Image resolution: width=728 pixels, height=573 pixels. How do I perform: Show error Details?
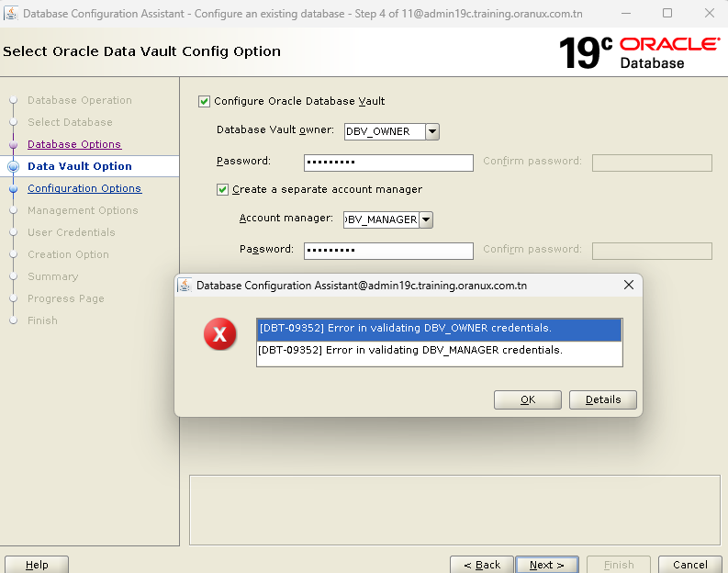point(602,399)
